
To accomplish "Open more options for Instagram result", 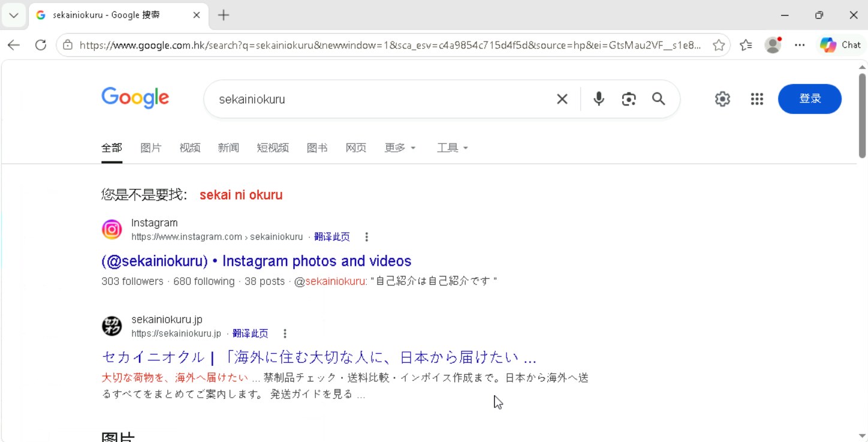I will [367, 237].
